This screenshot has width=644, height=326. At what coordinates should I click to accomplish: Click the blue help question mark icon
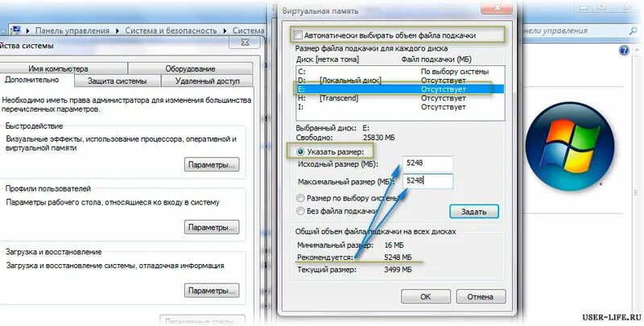point(624,51)
